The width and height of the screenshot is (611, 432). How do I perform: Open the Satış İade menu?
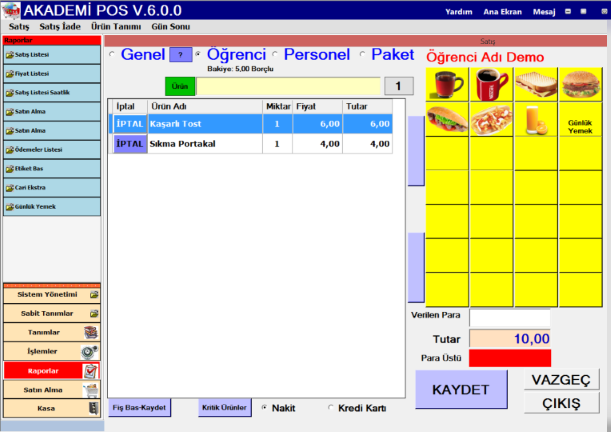[58, 25]
